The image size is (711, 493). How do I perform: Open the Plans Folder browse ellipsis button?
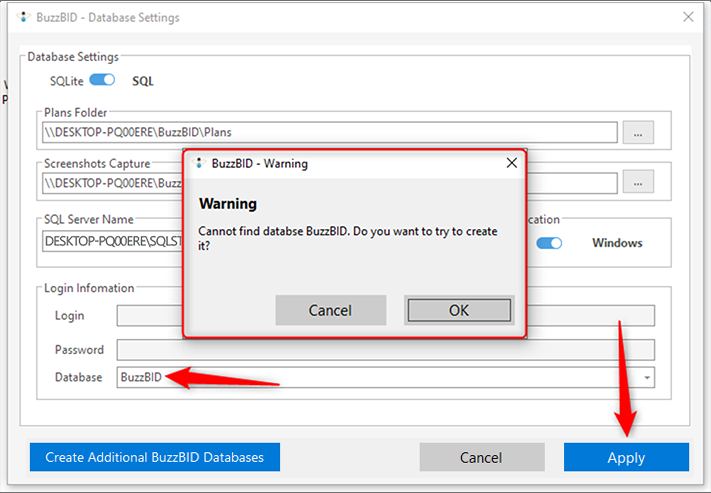638,132
